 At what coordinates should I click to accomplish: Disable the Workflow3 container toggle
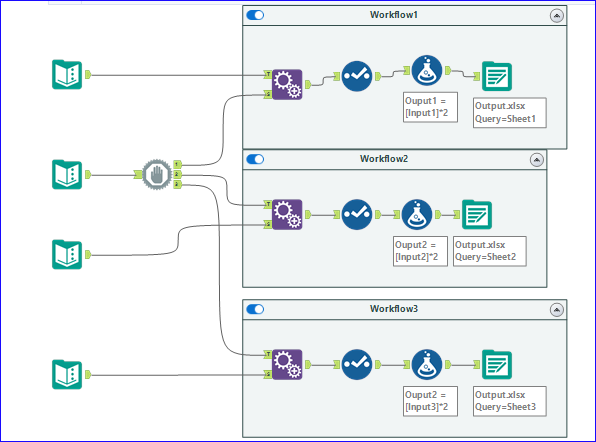[255, 309]
